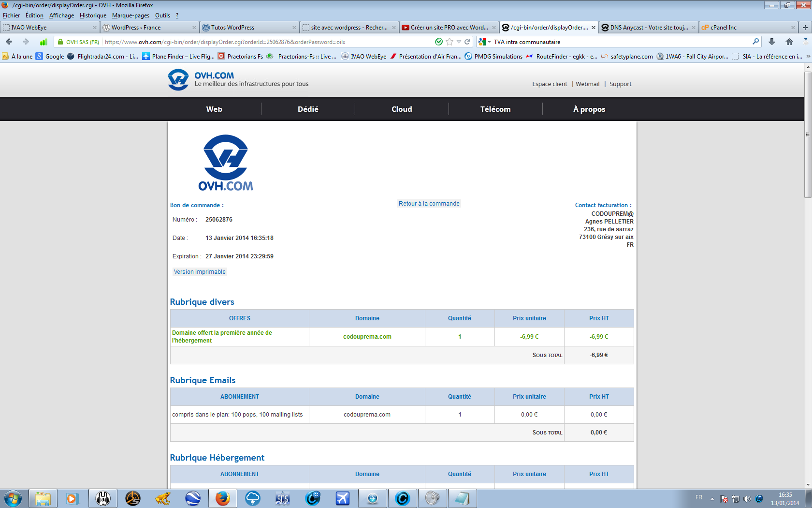Click the page vertical scrollbar thumb
Viewport: 812px width, 508px height.
click(808, 134)
